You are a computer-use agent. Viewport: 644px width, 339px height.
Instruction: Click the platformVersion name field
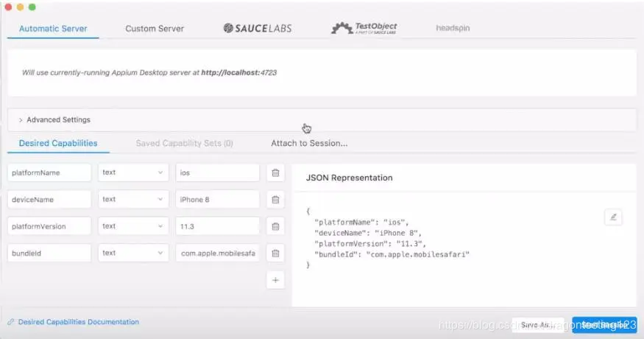click(49, 226)
